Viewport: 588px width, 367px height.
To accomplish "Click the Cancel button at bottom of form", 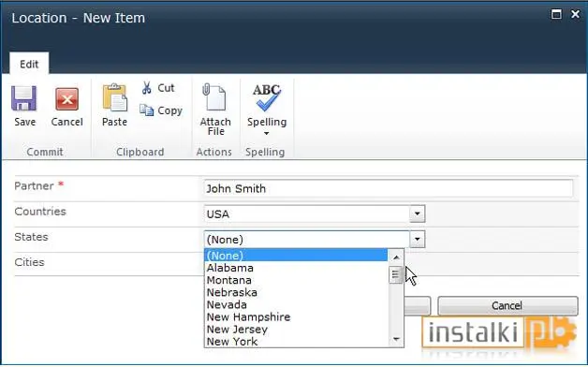I will (x=507, y=305).
